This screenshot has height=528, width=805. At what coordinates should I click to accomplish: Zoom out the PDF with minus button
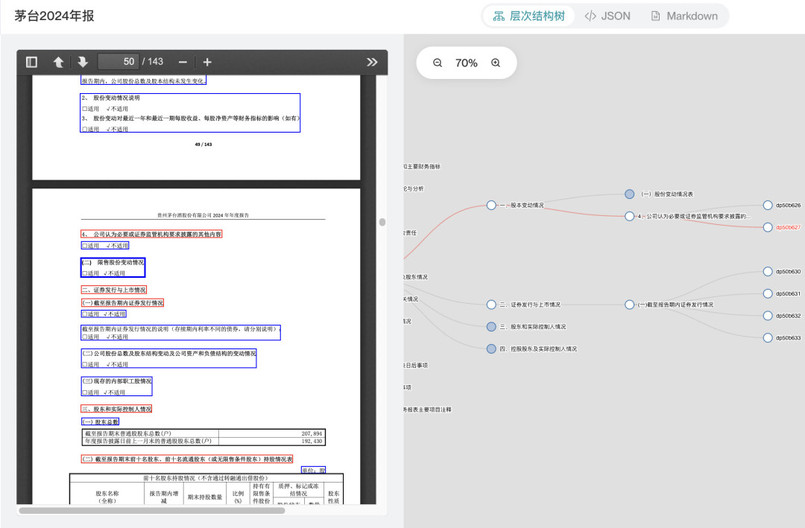tap(182, 62)
